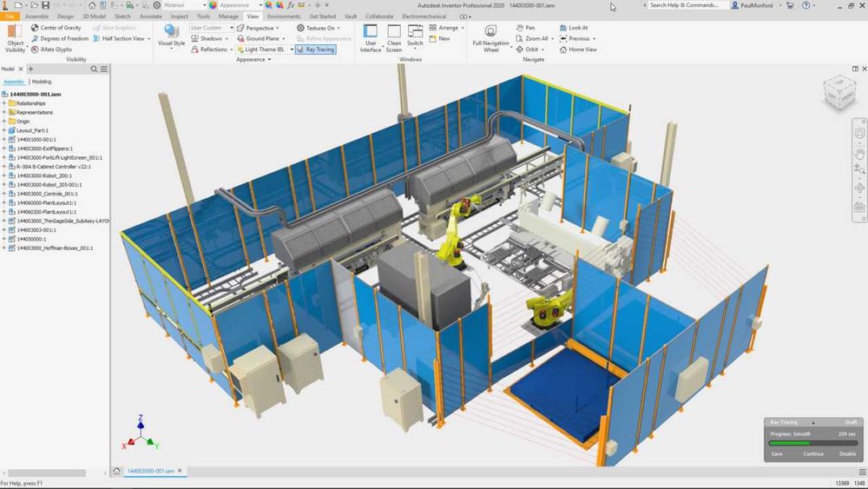Launch the Full Navigation Wheel
Viewport: 868px width, 489px height.
click(490, 38)
